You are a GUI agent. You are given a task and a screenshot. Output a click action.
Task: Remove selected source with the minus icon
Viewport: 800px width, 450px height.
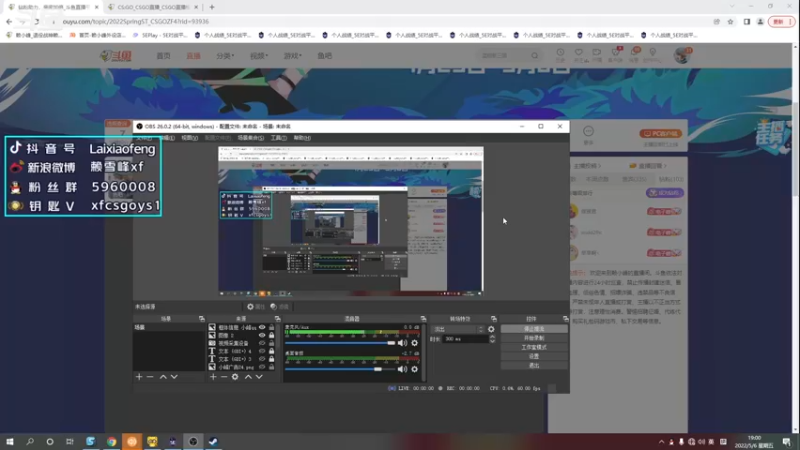tap(224, 377)
